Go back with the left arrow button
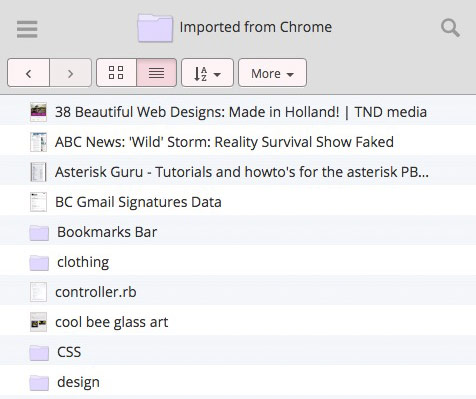476x399 pixels. [29, 73]
